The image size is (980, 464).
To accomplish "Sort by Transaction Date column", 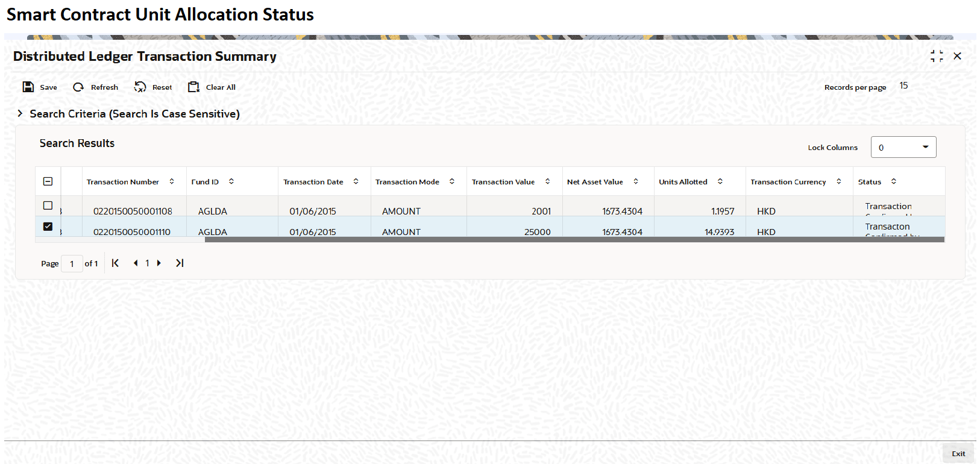I will coord(356,181).
